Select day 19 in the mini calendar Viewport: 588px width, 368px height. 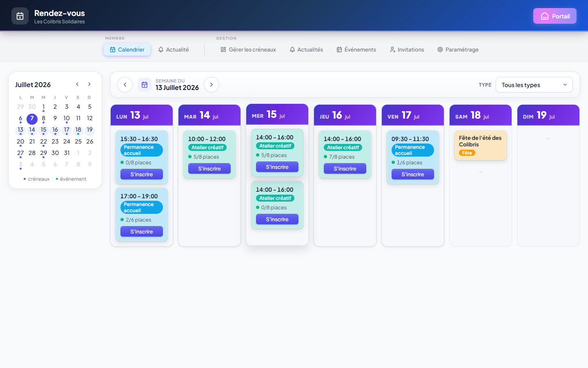(x=90, y=130)
